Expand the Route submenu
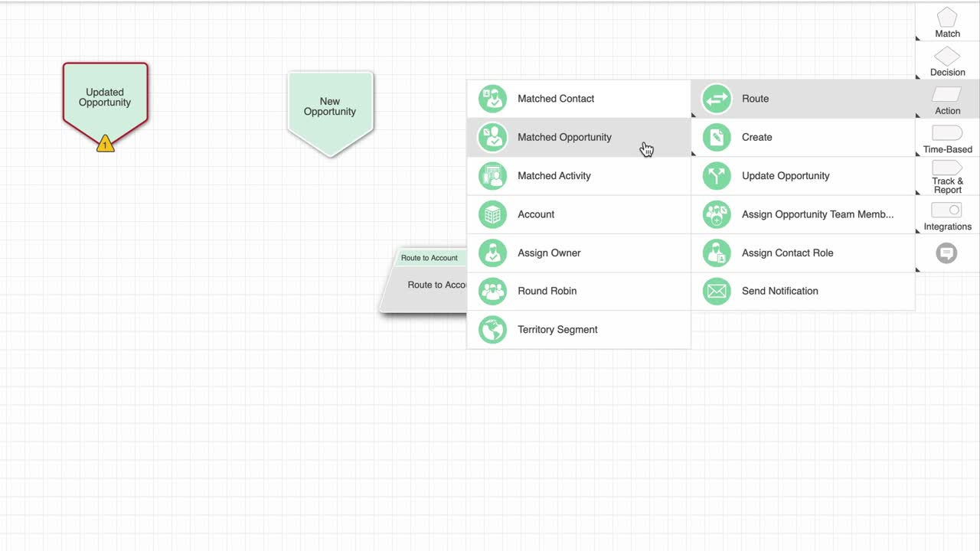The image size is (980, 551). point(802,99)
